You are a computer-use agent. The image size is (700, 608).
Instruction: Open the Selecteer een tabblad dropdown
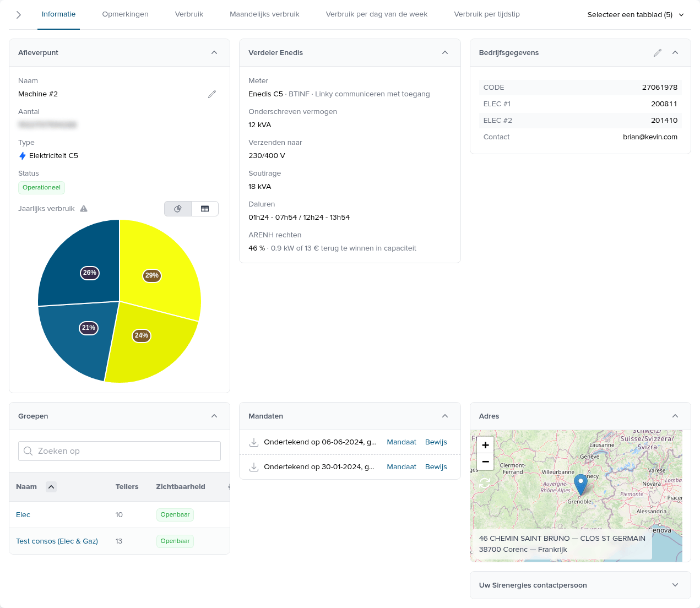(x=635, y=15)
